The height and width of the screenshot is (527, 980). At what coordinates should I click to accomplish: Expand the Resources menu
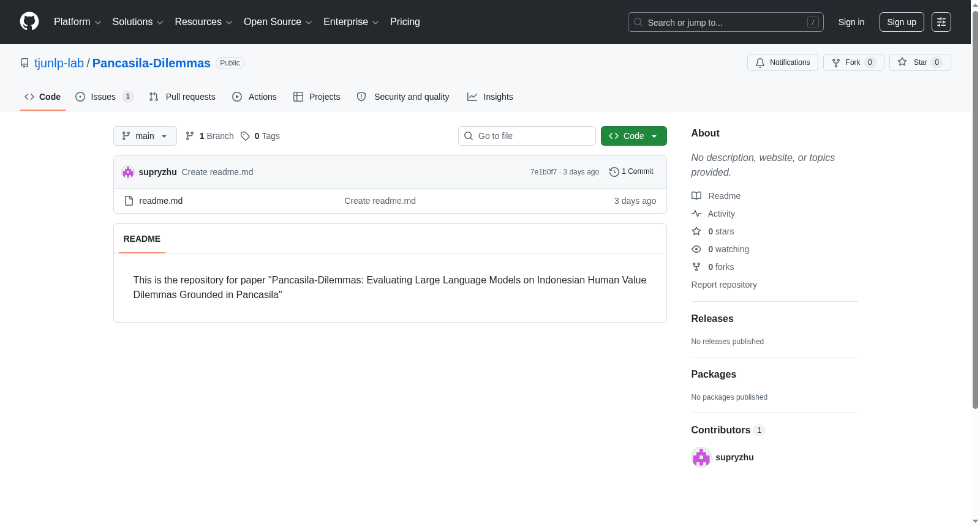[203, 22]
